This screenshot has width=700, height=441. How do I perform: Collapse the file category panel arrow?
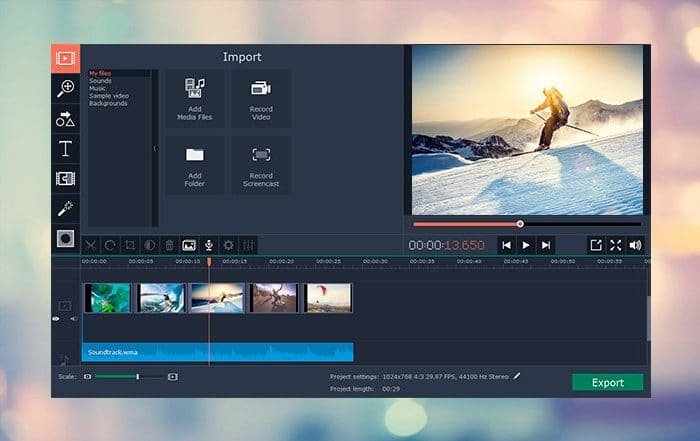(x=155, y=148)
